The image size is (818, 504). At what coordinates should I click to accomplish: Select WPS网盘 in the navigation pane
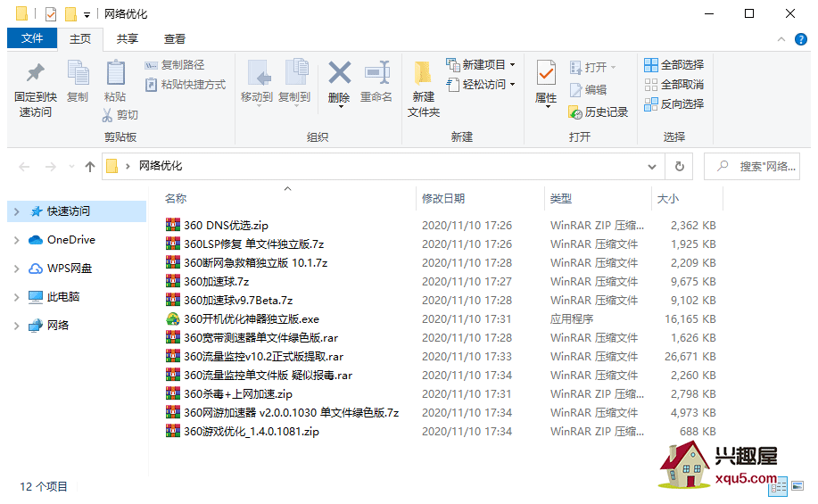(70, 269)
